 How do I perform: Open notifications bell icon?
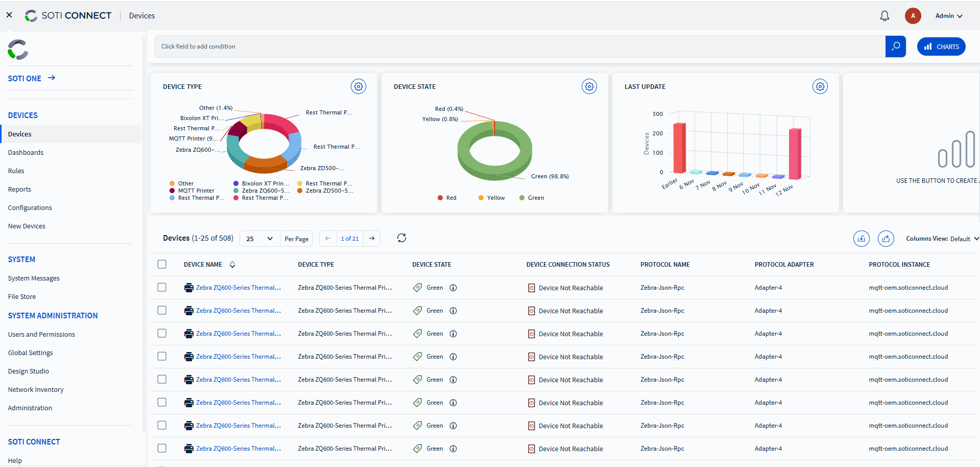click(885, 16)
